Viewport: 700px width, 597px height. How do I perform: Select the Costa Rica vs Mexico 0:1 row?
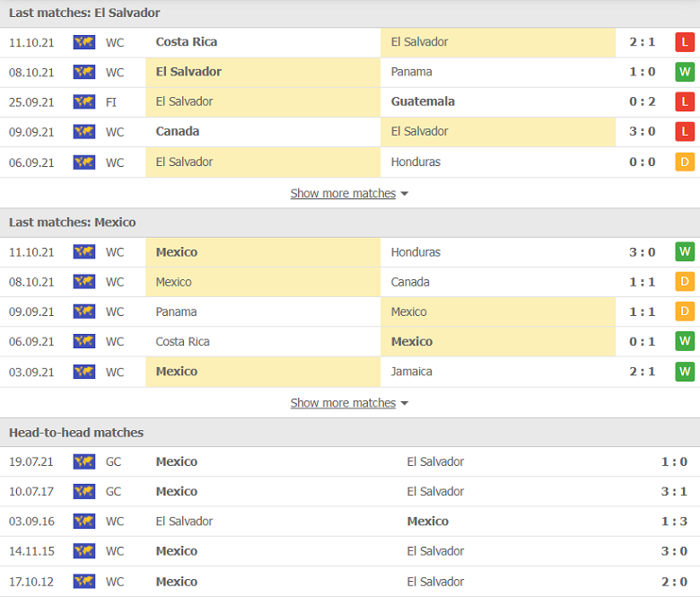tap(350, 341)
